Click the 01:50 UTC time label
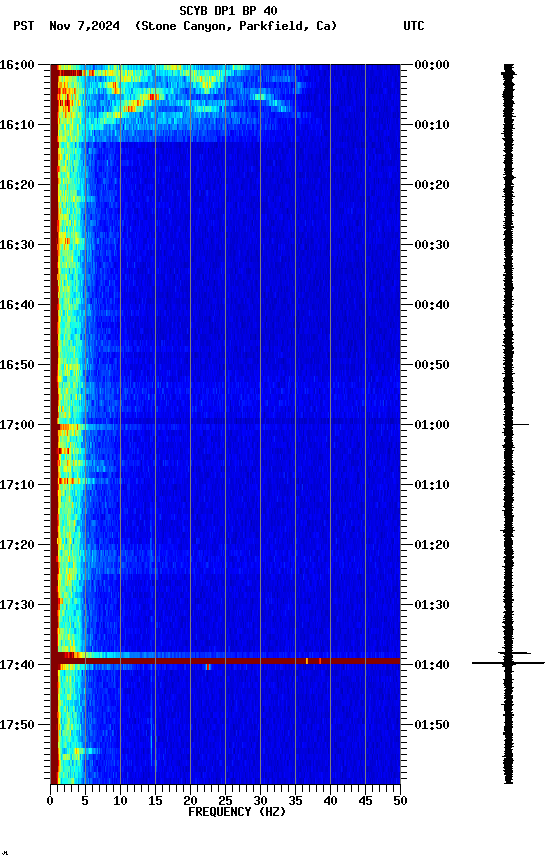The image size is (552, 864). coord(432,725)
